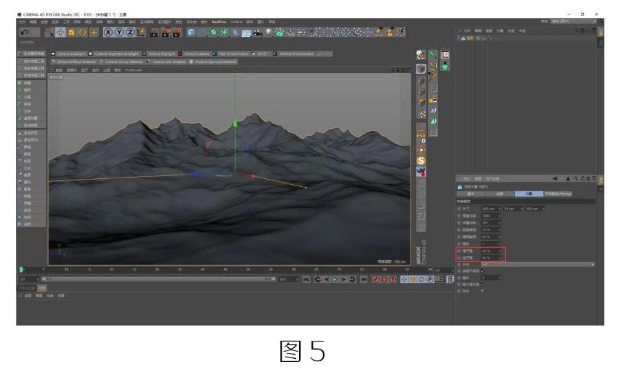Viewport: 627px width, 372px height.
Task: Click the Floor environment objects icon
Action: 246,32
